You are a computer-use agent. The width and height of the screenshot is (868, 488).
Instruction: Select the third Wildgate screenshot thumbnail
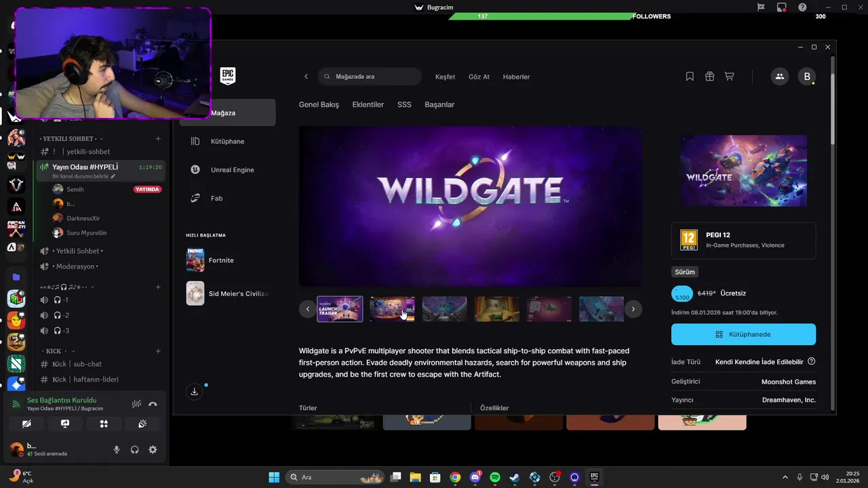click(444, 309)
